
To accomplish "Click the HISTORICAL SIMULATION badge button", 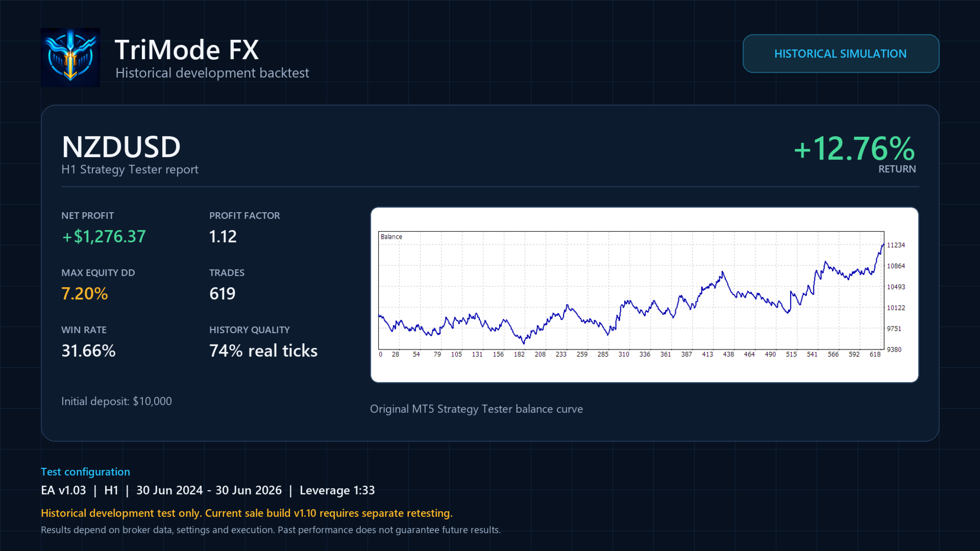I will coord(841,54).
